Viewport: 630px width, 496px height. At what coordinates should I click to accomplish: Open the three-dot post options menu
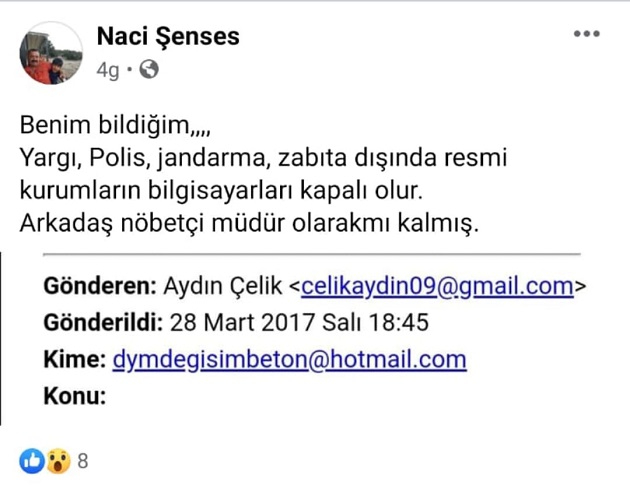click(586, 35)
